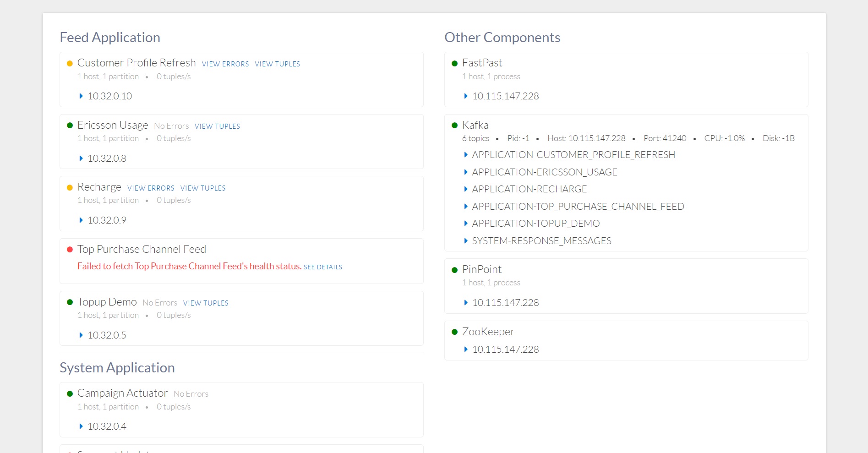868x453 pixels.
Task: Click the red status dot for Top Purchase Channel Feed
Action: [70, 250]
